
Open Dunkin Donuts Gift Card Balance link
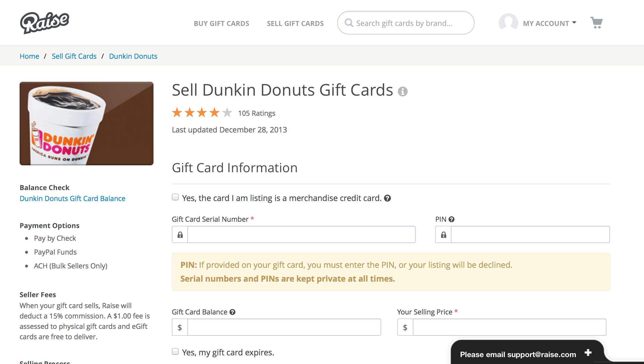[x=72, y=198]
